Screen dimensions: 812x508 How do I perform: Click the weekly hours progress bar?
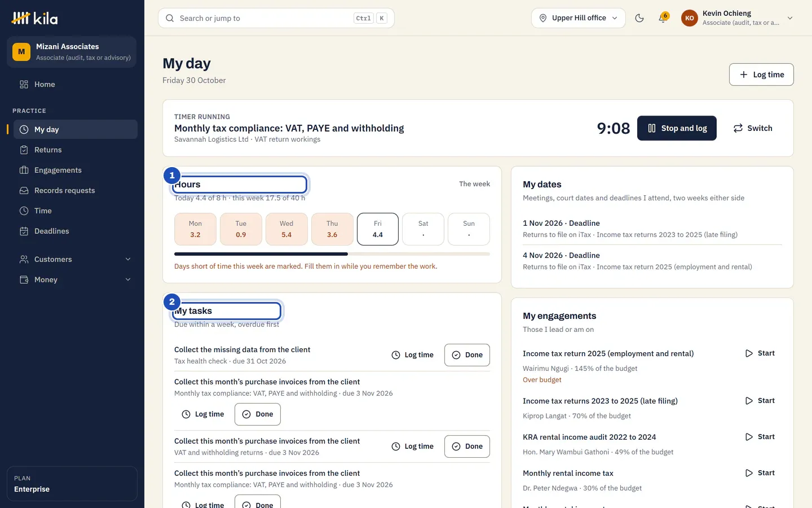click(x=332, y=254)
